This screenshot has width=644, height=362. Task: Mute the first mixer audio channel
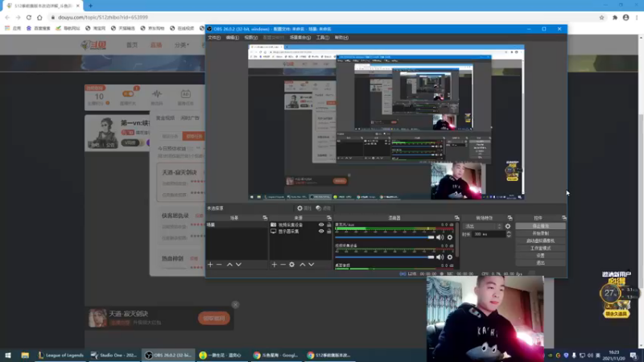[x=440, y=237]
